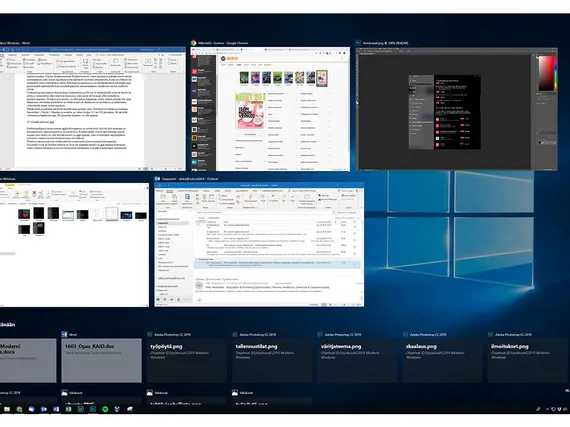The width and height of the screenshot is (570, 427).
Task: Switch to the Google Chrome window thumbnail
Action: point(270,108)
